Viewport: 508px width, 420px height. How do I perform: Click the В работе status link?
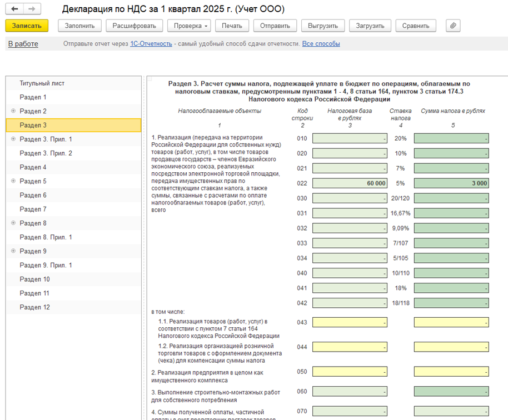(x=23, y=44)
